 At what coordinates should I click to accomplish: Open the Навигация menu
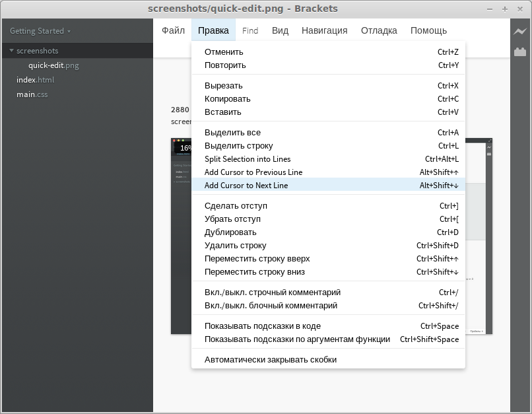coord(324,30)
